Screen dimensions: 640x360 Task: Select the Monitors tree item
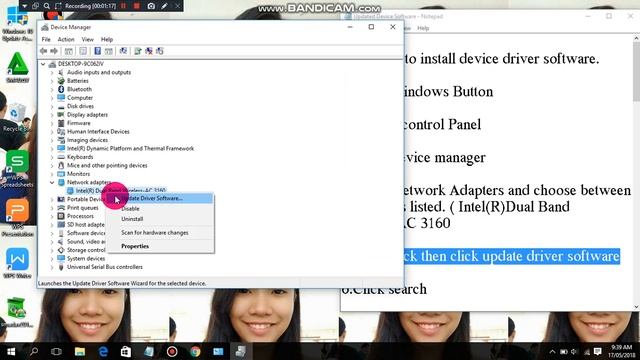78,174
